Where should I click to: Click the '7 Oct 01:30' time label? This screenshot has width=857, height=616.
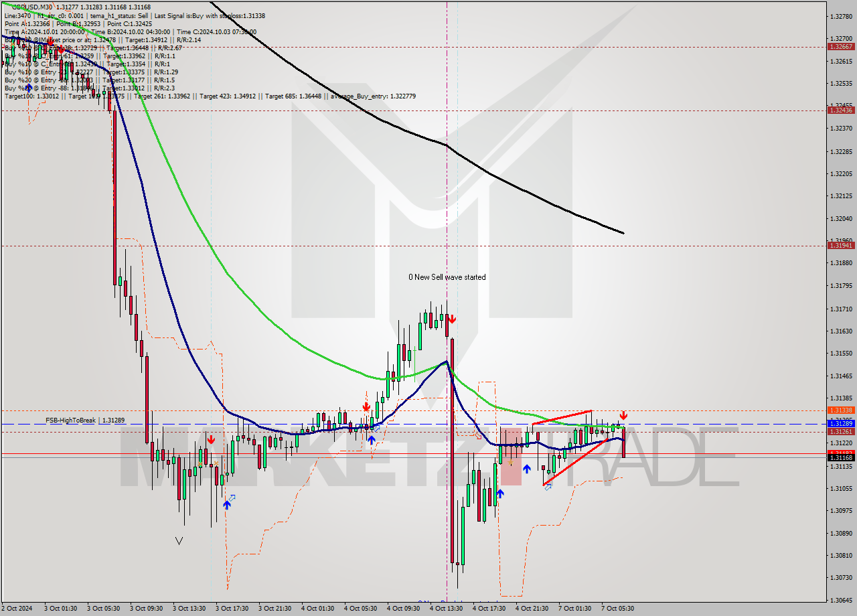(575, 609)
